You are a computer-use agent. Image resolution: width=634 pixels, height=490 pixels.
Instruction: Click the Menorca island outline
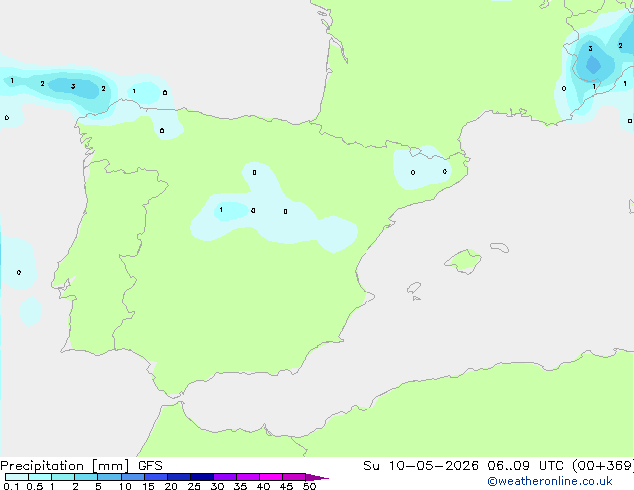[x=500, y=247]
